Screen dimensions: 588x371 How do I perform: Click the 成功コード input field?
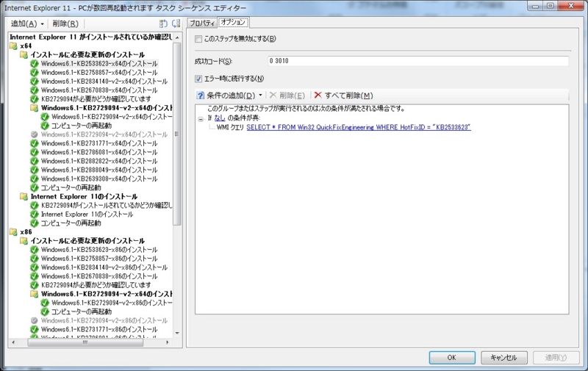click(x=418, y=61)
